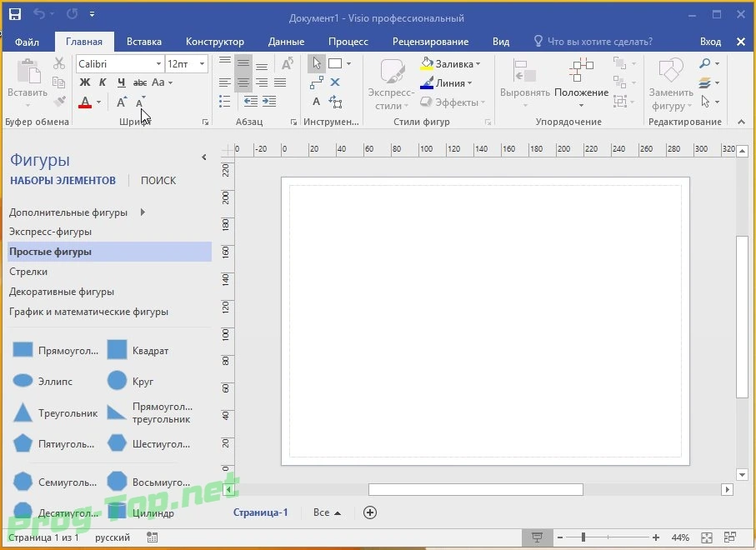Screen dimensions: 756x550
Task: Select the Connector tool
Action: click(316, 82)
